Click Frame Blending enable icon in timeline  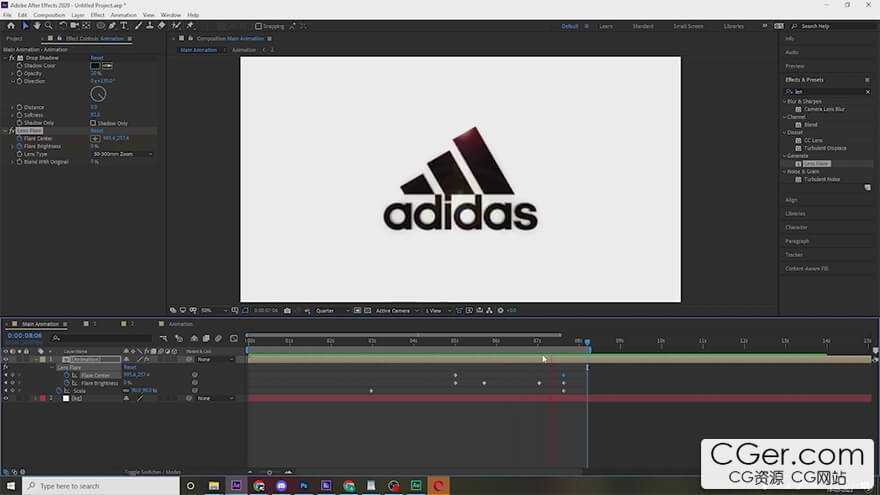click(206, 338)
